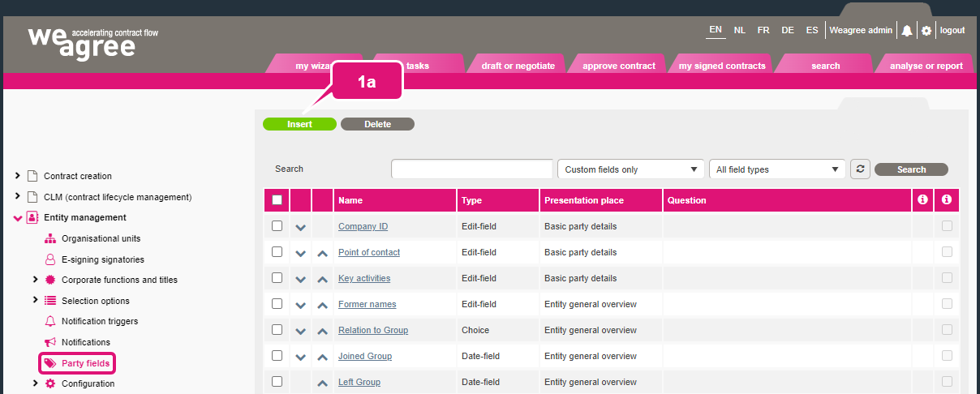Move Former names row down
Image resolution: width=980 pixels, height=394 pixels.
301,305
